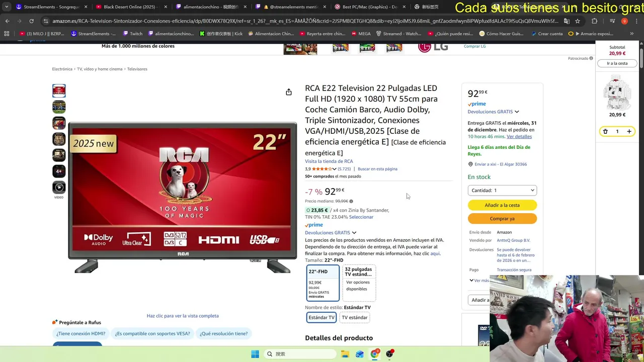644x362 pixels.
Task: Click the taskbar search box
Action: [x=300, y=354]
